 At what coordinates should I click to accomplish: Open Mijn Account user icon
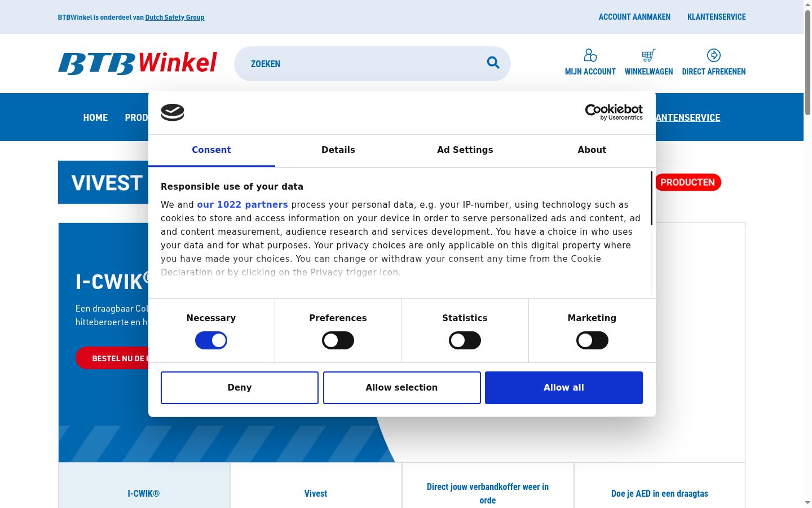click(590, 55)
